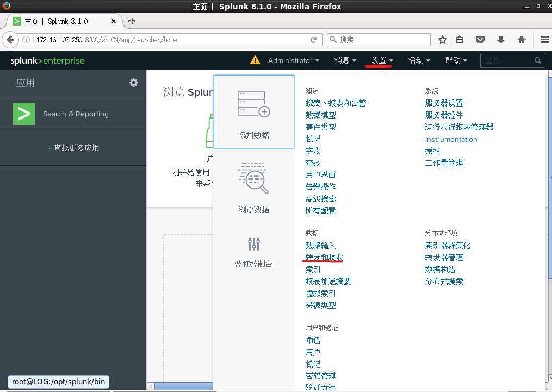Viewport: 552px width, 392px height.
Task: Open 告警操作 link
Action: (x=320, y=187)
